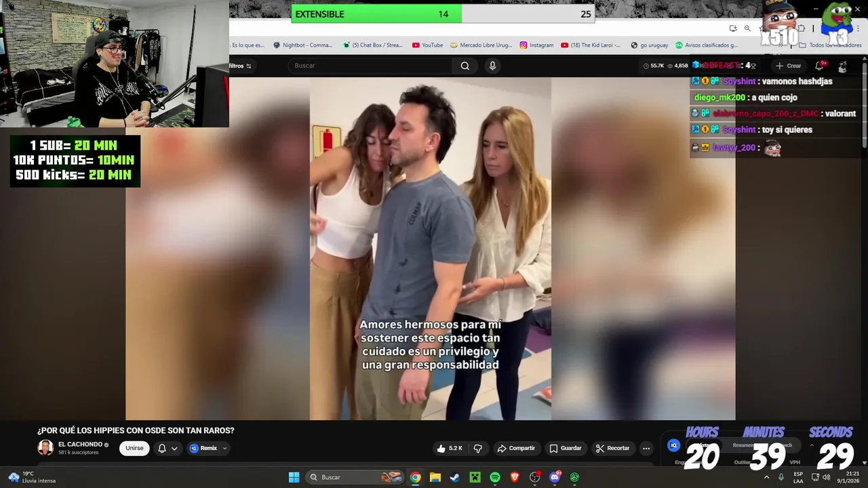
Task: Click chat overlay scrollbar
Action: tap(864, 102)
